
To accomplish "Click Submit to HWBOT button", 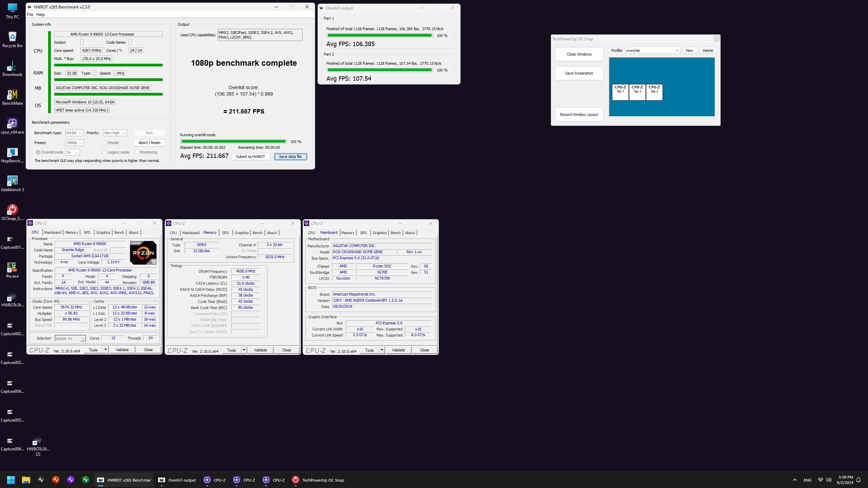I will coord(250,157).
